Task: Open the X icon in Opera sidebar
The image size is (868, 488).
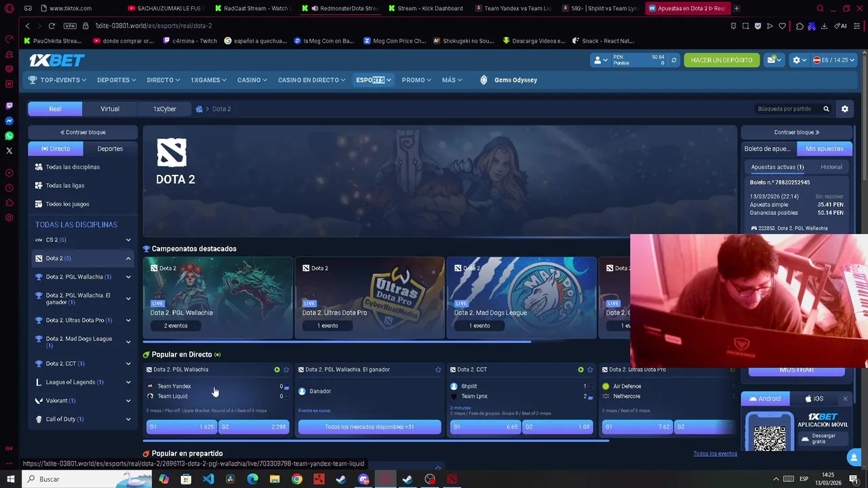Action: [9, 150]
